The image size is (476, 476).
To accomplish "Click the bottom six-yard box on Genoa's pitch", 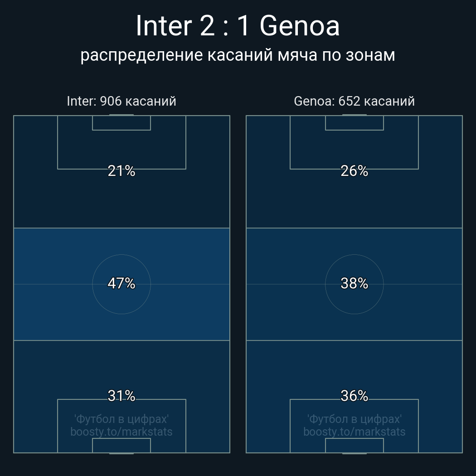I will (x=354, y=445).
